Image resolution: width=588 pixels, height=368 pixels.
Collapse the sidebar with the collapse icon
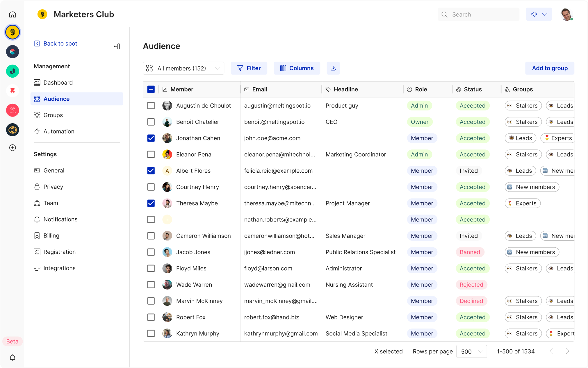[117, 46]
